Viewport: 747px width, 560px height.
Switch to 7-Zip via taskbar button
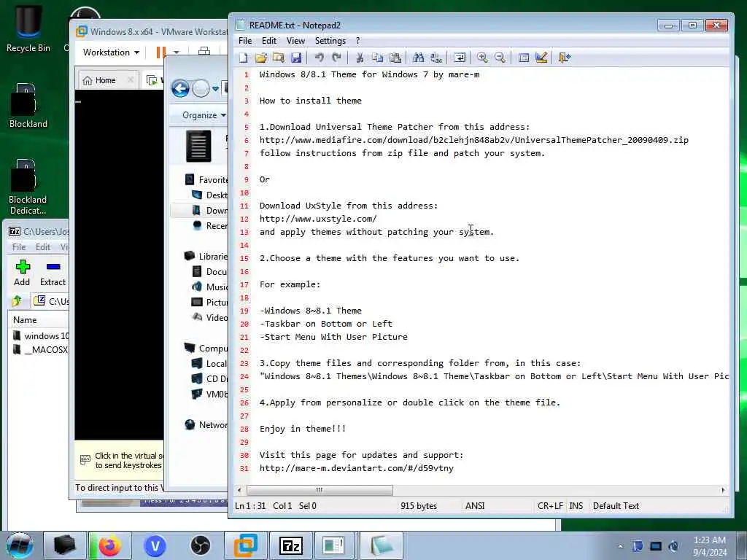pos(291,545)
